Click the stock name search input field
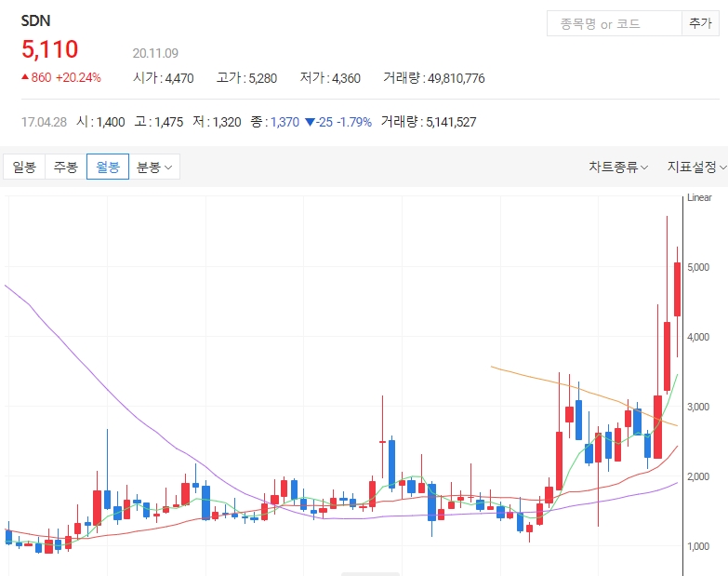 pos(615,23)
